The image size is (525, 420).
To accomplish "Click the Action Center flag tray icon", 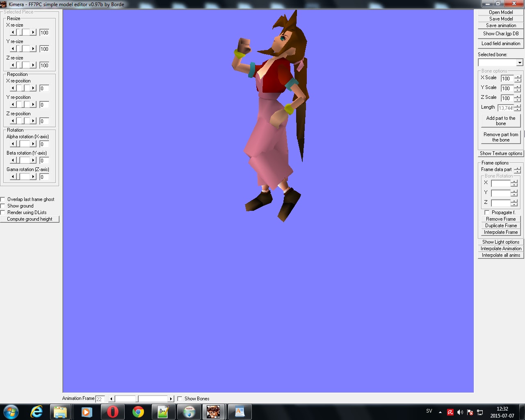I will coord(470,412).
